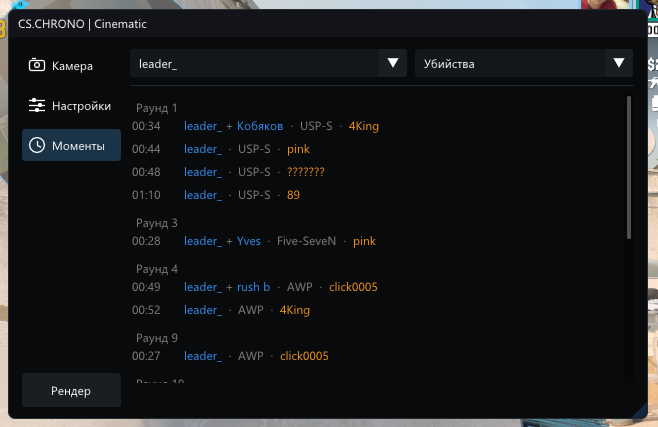Screen dimensions: 658x427
Task: Select the 00:52 AWP kill on 4King
Action: click(221, 310)
